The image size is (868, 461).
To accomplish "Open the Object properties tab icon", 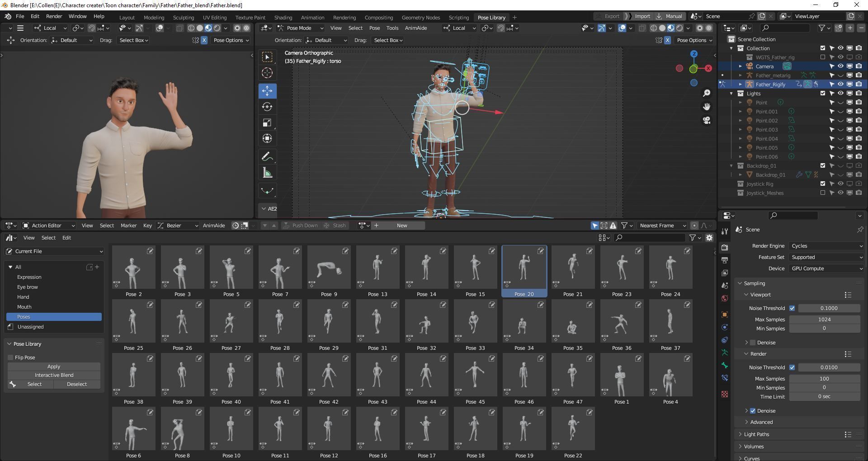I will [x=725, y=314].
